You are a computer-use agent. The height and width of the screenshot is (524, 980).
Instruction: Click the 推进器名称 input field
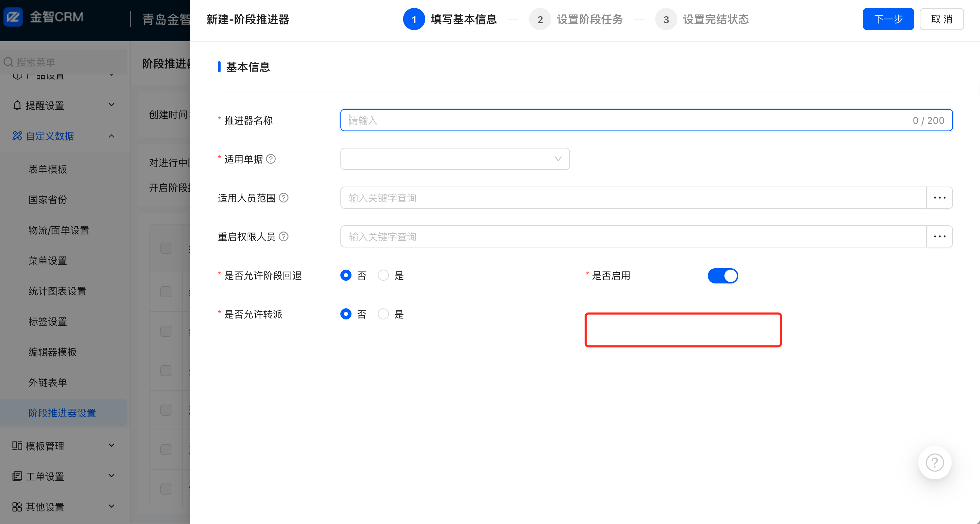pyautogui.click(x=628, y=120)
